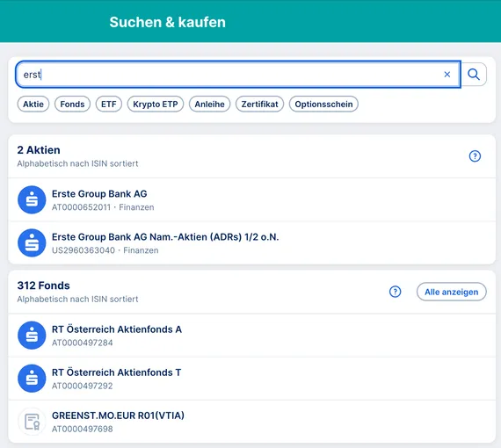The image size is (501, 448).
Task: Click the magnifier search button
Action: click(x=474, y=75)
